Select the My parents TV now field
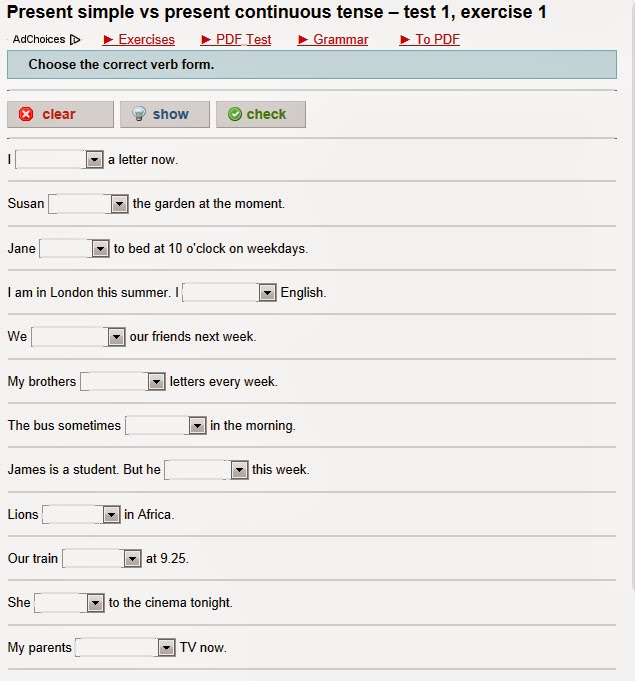 tap(125, 647)
